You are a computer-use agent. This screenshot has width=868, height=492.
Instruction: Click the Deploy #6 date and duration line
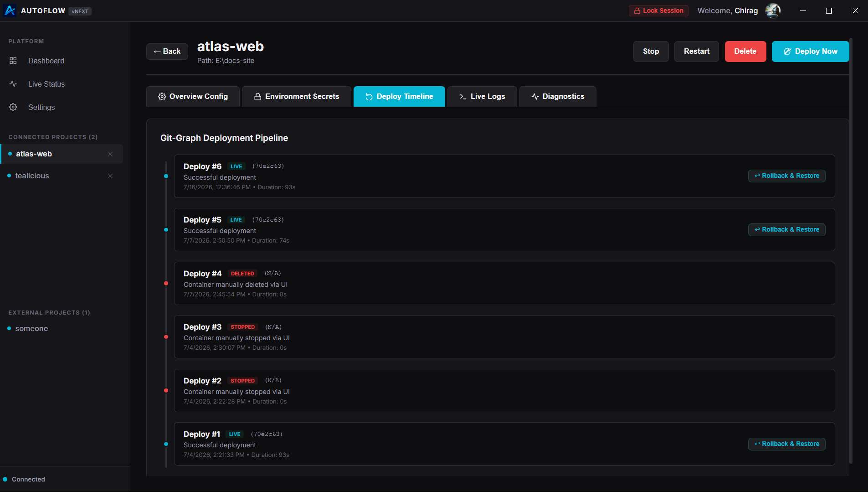[239, 187]
